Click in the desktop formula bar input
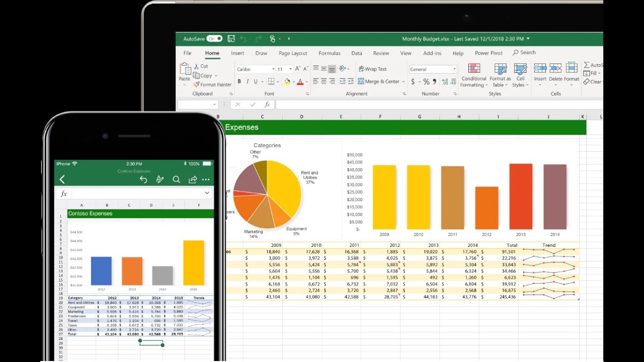 (x=439, y=105)
